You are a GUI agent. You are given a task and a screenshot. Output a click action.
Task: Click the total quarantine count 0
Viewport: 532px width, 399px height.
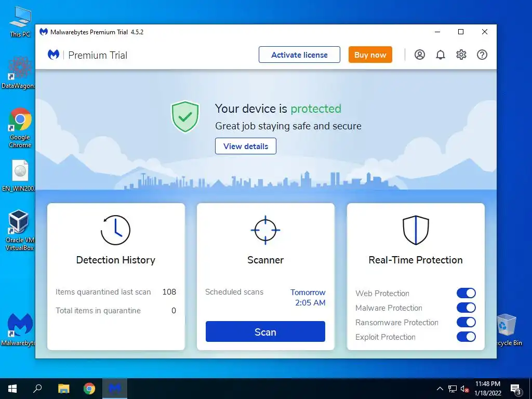(x=174, y=311)
